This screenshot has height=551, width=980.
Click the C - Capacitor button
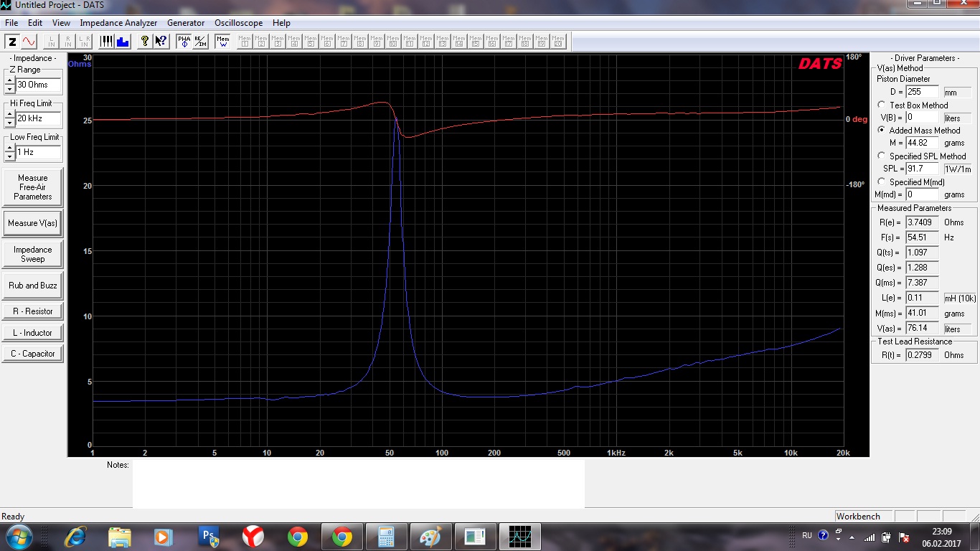click(x=33, y=354)
